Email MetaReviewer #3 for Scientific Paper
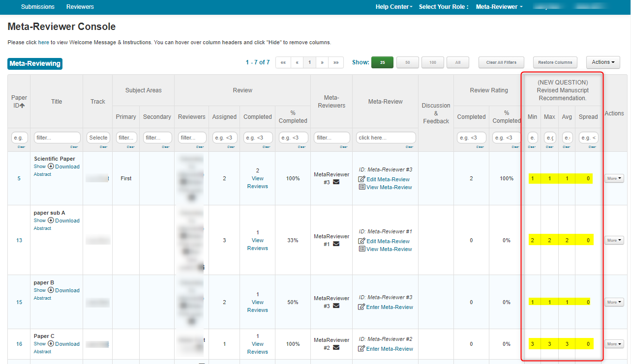The width and height of the screenshot is (631, 364). [336, 182]
